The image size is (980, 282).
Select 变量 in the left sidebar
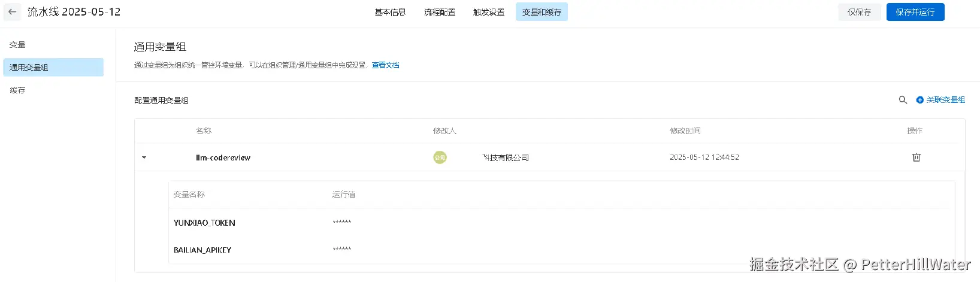pyautogui.click(x=17, y=45)
